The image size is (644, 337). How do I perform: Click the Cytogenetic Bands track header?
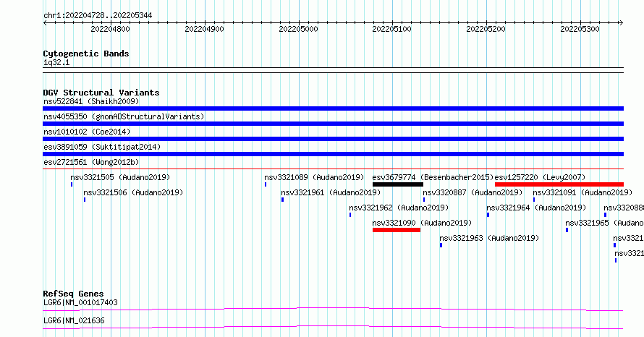click(86, 54)
